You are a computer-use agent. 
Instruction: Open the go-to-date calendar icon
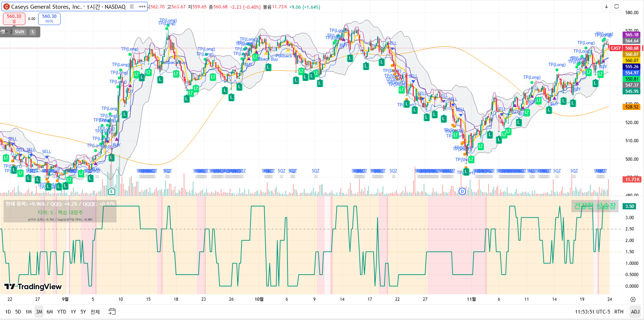(x=112, y=312)
